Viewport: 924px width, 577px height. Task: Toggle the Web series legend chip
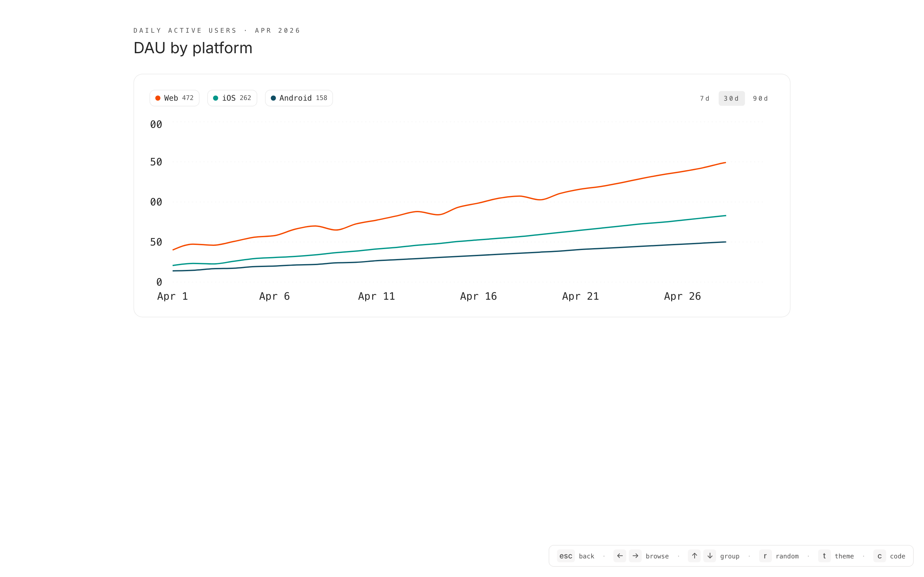point(175,98)
